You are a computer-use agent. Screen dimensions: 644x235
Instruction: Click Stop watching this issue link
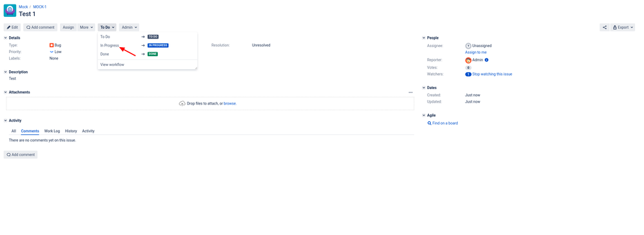(492, 74)
